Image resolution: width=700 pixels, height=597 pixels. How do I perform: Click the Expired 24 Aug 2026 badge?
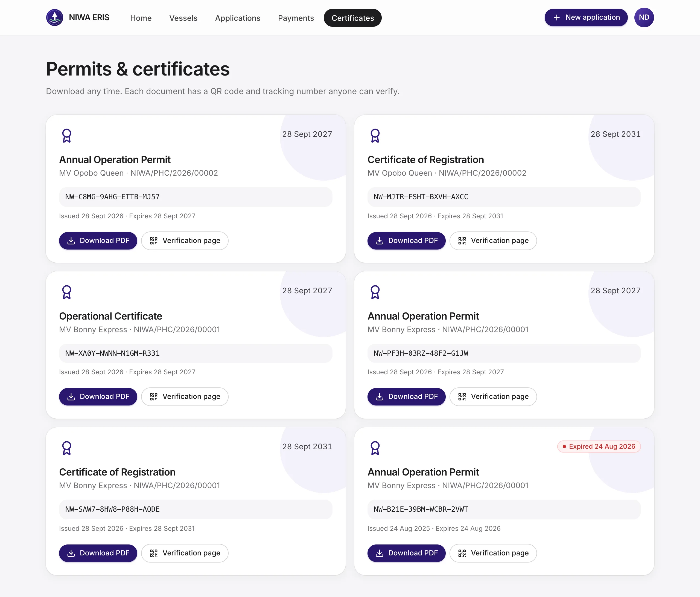click(x=599, y=446)
